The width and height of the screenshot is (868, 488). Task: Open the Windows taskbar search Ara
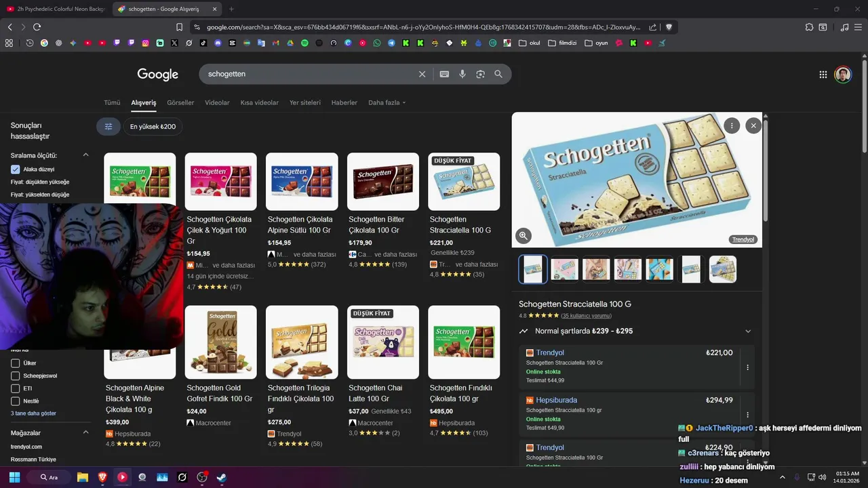click(x=49, y=477)
